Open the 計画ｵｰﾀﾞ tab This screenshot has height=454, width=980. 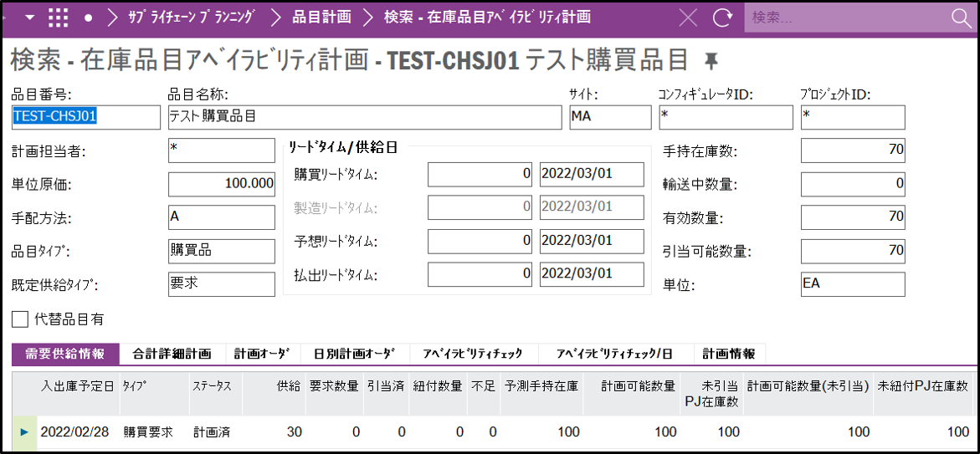(x=257, y=354)
